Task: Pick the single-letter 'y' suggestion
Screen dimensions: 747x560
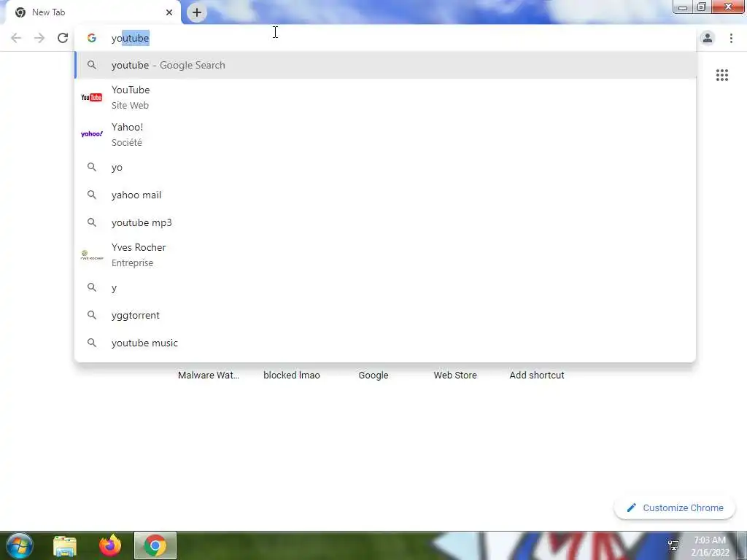Action: tap(385, 288)
